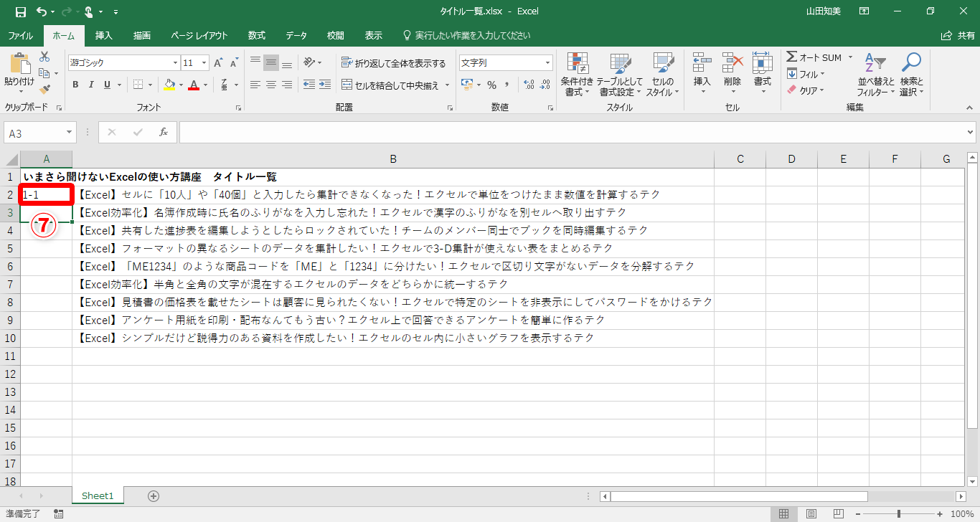This screenshot has width=980, height=522.
Task: Toggle align text right
Action: pos(287,85)
